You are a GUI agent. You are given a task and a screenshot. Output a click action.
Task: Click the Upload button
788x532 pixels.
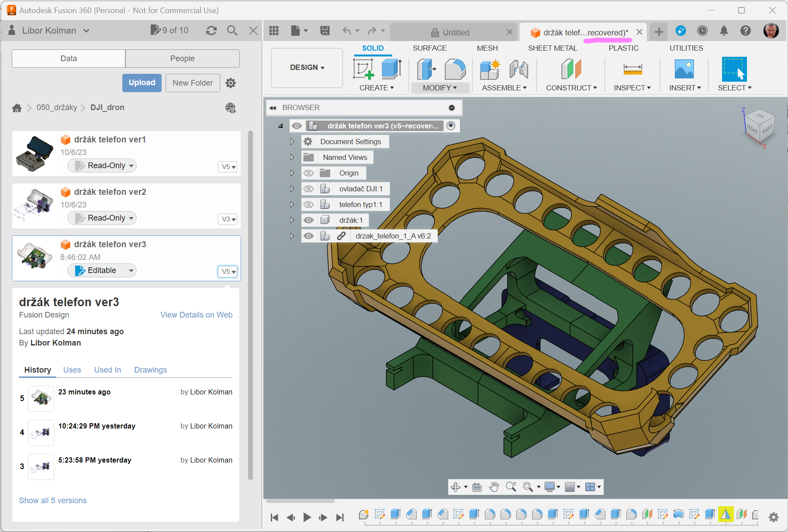142,83
